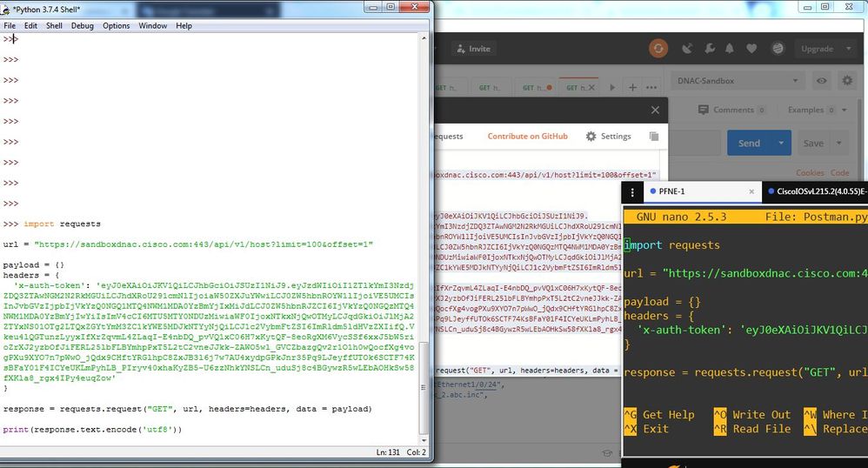Click the Upgrade button in Postman
The height and width of the screenshot is (468, 868).
pos(817,49)
